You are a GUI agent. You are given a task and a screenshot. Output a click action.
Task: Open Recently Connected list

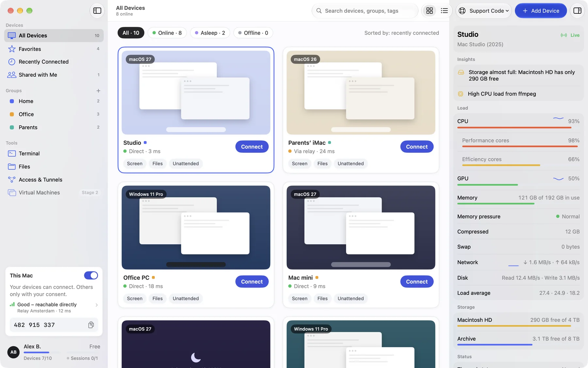[54, 62]
